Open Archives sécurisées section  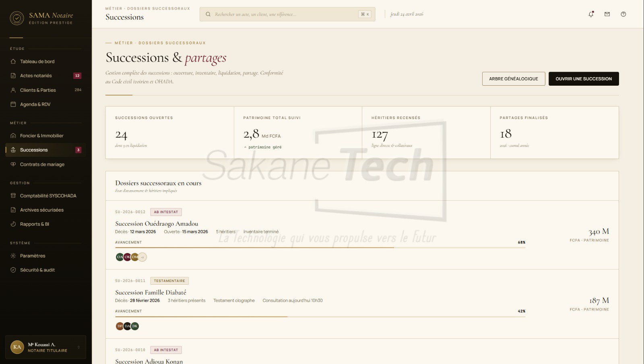coord(45,210)
